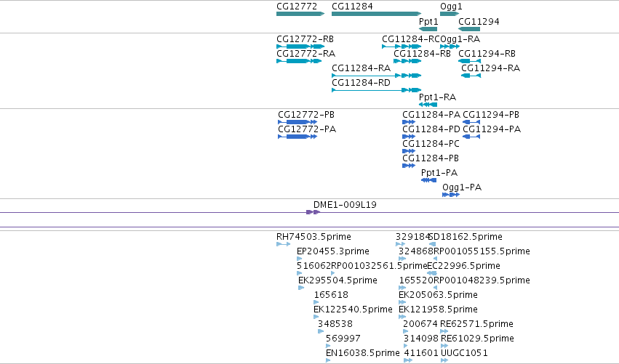Select the CG11284-PB protein glyph
Image resolution: width=619 pixels, height=364 pixels.
(409, 166)
